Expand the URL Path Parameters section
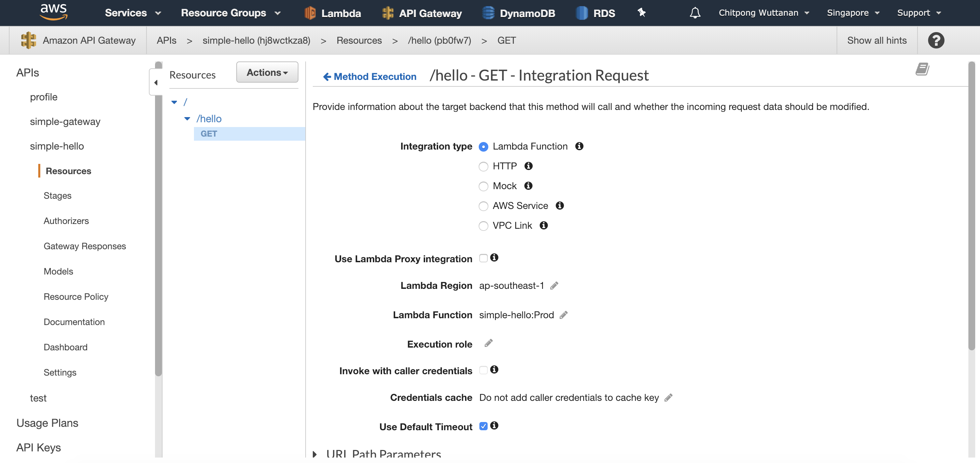Screen dimensions: 980x463 click(x=314, y=454)
